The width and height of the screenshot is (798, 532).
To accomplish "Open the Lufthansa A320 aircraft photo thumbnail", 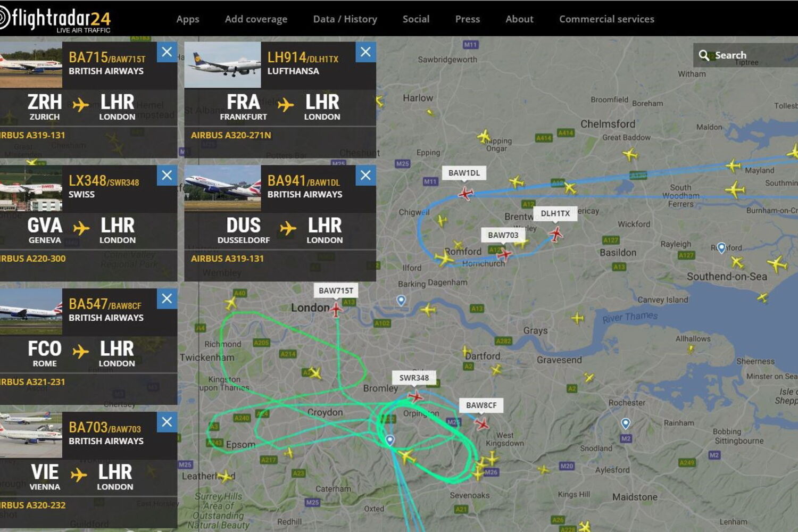I will pos(222,65).
